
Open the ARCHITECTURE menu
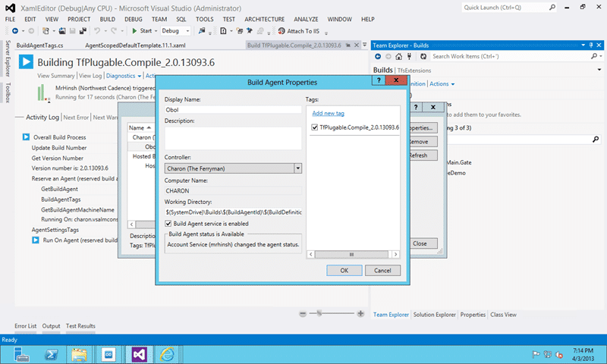(x=264, y=20)
